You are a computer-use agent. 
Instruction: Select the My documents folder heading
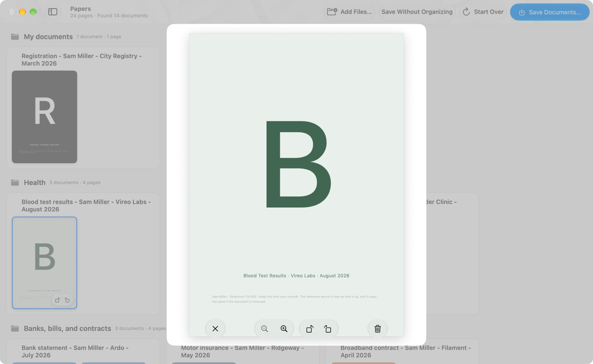pos(48,37)
